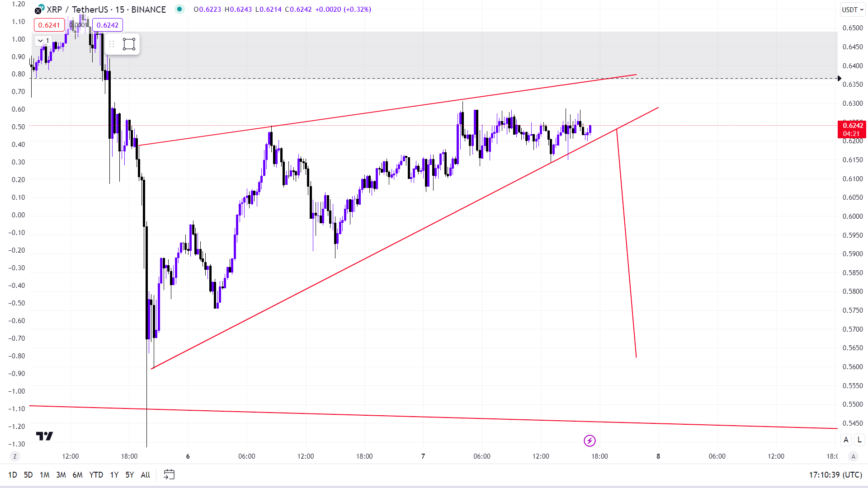This screenshot has width=868, height=488.
Task: Open the USDT currency dropdown
Action: click(x=853, y=9)
